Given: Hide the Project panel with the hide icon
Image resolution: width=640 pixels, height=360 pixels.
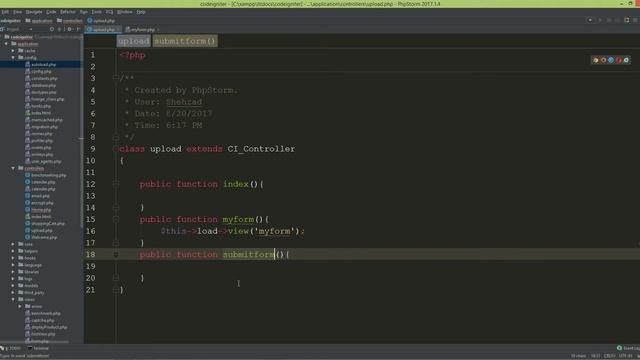Looking at the screenshot, I should (78, 29).
